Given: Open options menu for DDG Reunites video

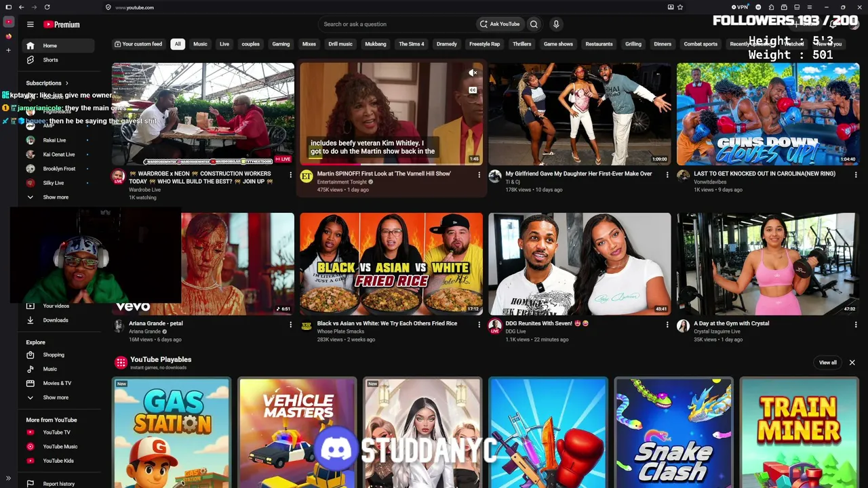Looking at the screenshot, I should click(667, 325).
